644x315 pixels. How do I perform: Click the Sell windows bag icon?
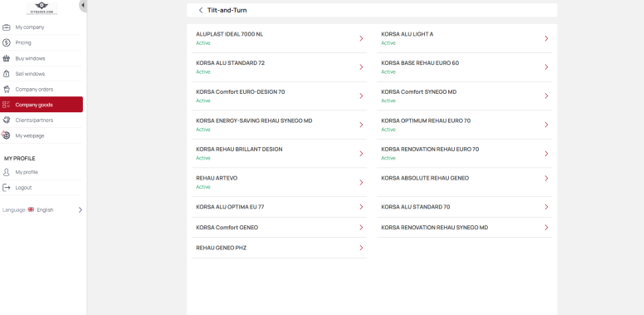[6, 74]
